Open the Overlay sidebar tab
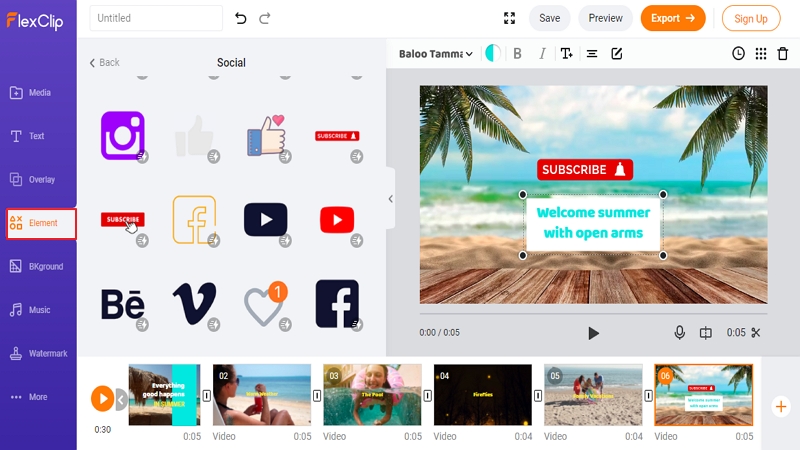The image size is (800, 450). (32, 180)
